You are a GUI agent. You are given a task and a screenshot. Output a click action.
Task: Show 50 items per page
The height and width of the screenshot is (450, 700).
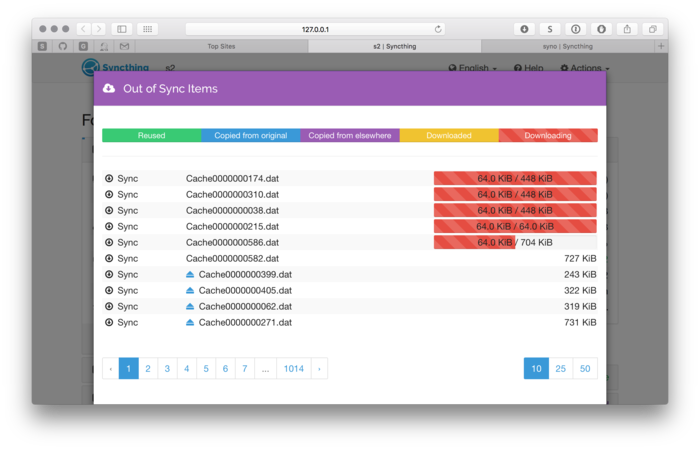point(585,368)
